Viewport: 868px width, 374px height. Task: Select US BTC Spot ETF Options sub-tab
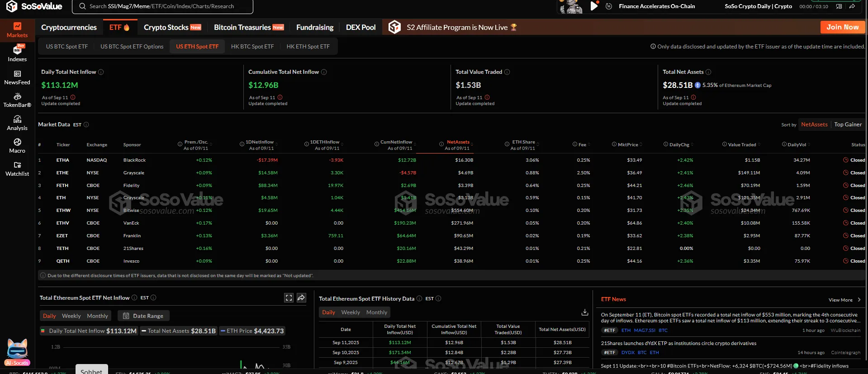[x=132, y=47]
